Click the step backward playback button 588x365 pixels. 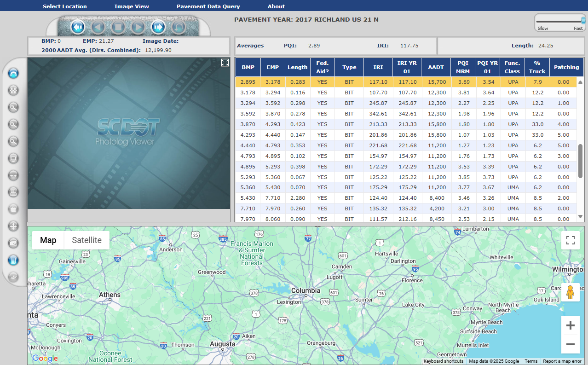[78, 27]
